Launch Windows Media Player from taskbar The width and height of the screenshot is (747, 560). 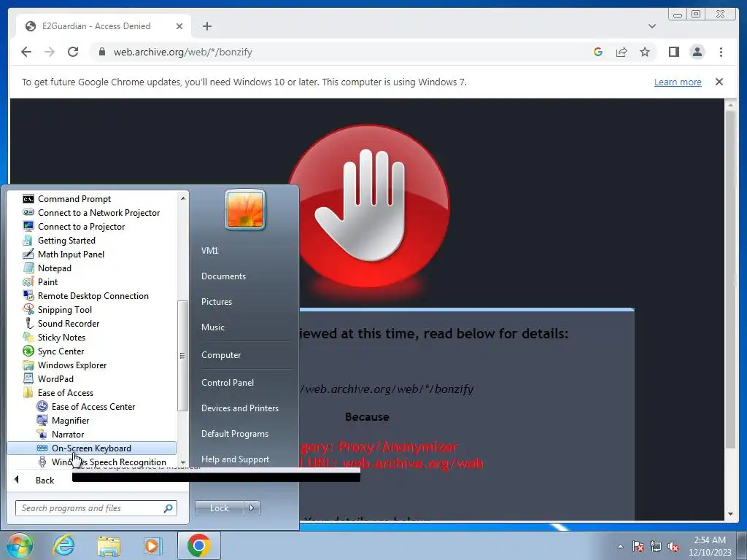point(152,545)
